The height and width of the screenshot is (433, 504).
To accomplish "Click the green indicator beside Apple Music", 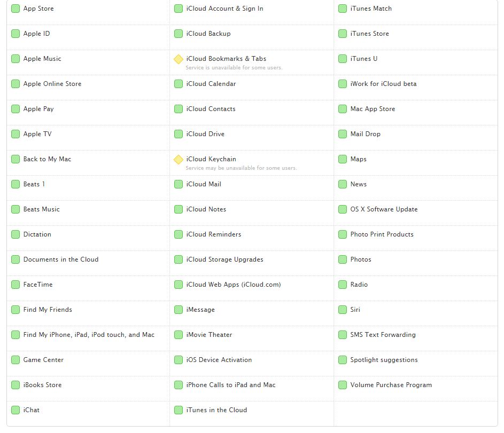I will (x=15, y=59).
